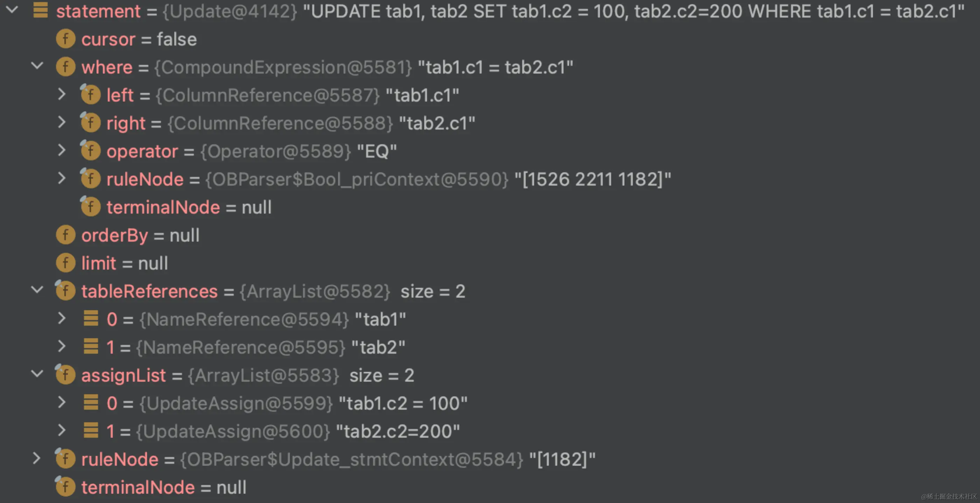
Task: Expand the Bool_priContext ruleNode
Action: 61,178
